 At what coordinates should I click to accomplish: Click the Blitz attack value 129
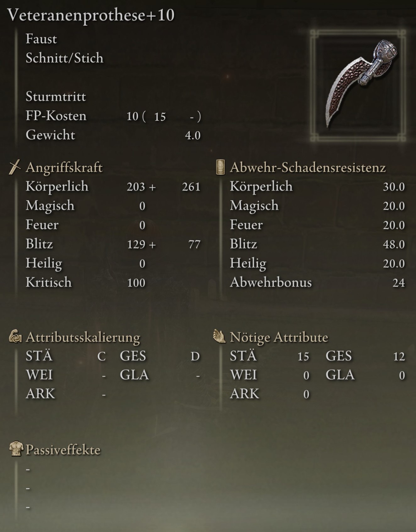(x=136, y=244)
